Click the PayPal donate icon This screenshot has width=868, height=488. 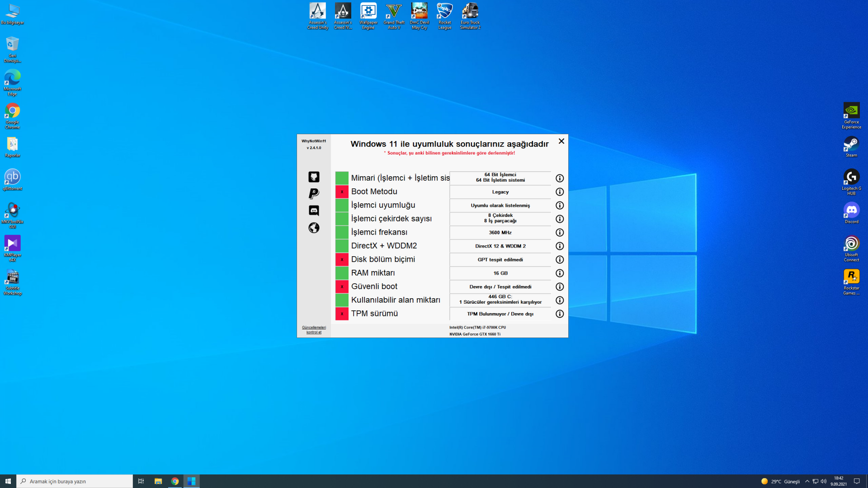click(x=314, y=193)
